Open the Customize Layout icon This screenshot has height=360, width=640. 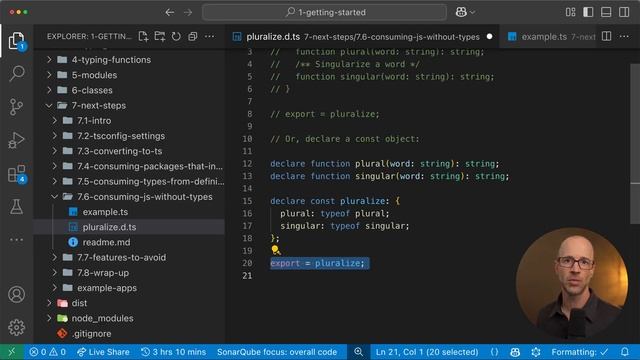tap(571, 12)
